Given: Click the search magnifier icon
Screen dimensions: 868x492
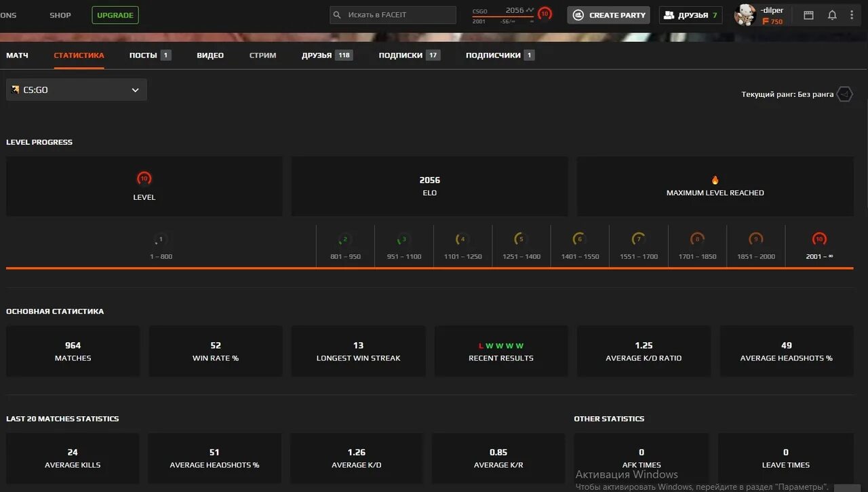Looking at the screenshot, I should [337, 15].
